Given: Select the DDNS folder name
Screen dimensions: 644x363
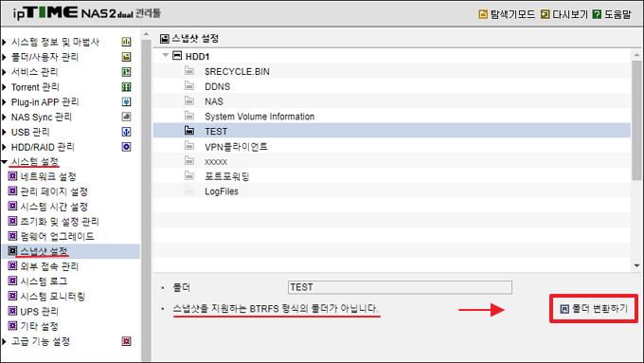Looking at the screenshot, I should pos(217,86).
